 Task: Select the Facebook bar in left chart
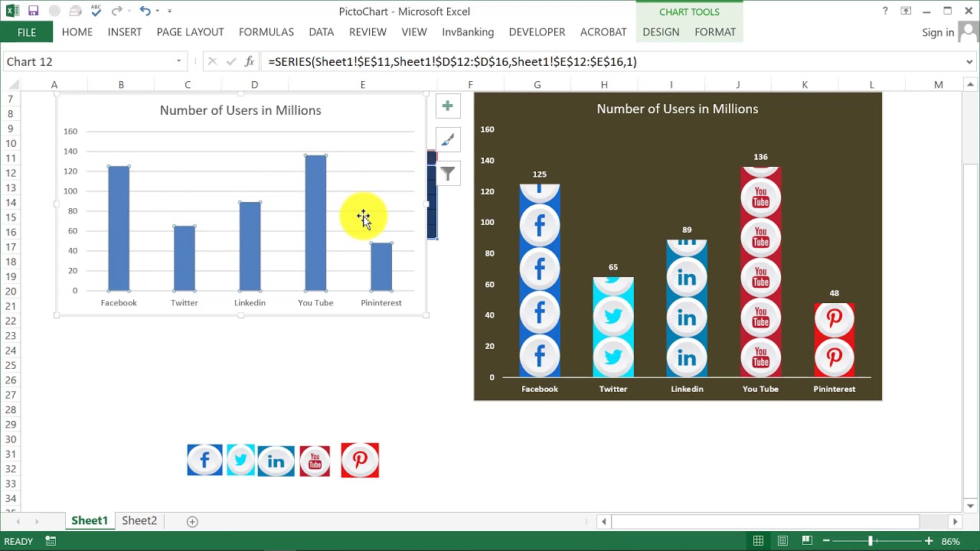click(x=119, y=228)
